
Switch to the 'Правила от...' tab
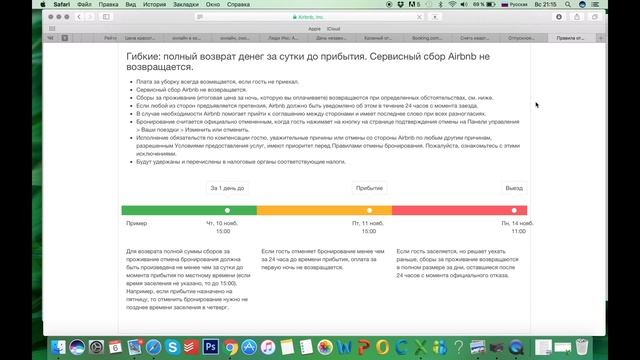click(571, 38)
